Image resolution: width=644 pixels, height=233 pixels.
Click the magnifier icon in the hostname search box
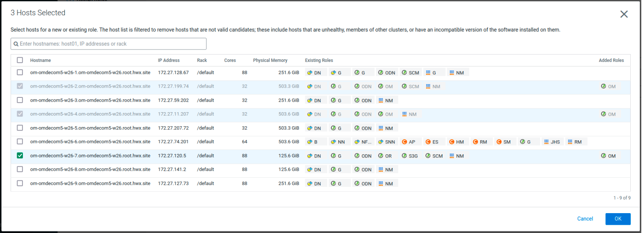click(16, 44)
